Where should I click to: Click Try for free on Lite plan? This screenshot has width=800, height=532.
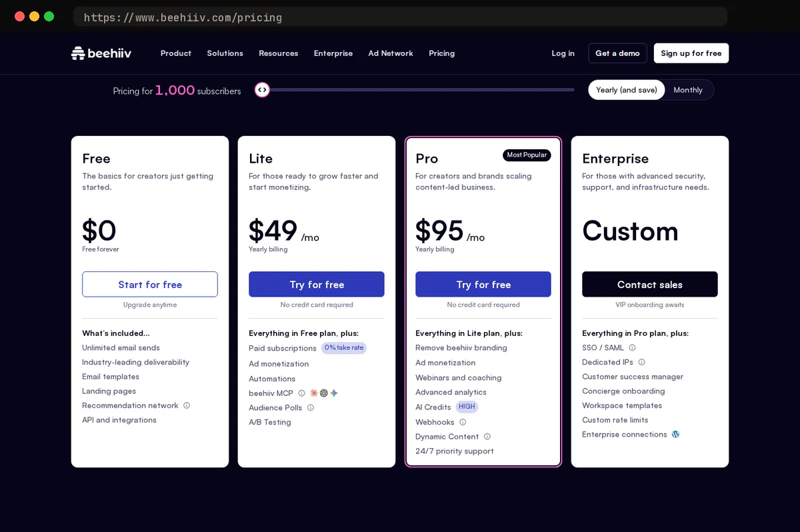click(x=317, y=284)
